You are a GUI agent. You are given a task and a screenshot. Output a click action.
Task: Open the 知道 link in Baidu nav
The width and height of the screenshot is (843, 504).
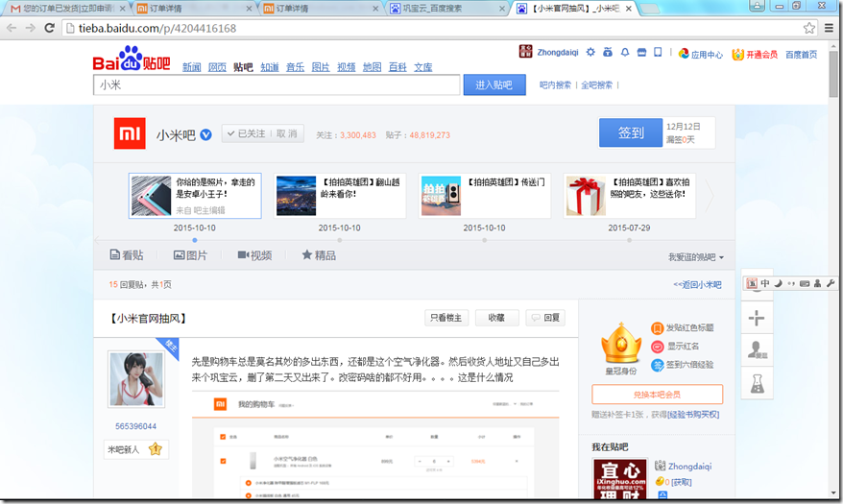(270, 67)
